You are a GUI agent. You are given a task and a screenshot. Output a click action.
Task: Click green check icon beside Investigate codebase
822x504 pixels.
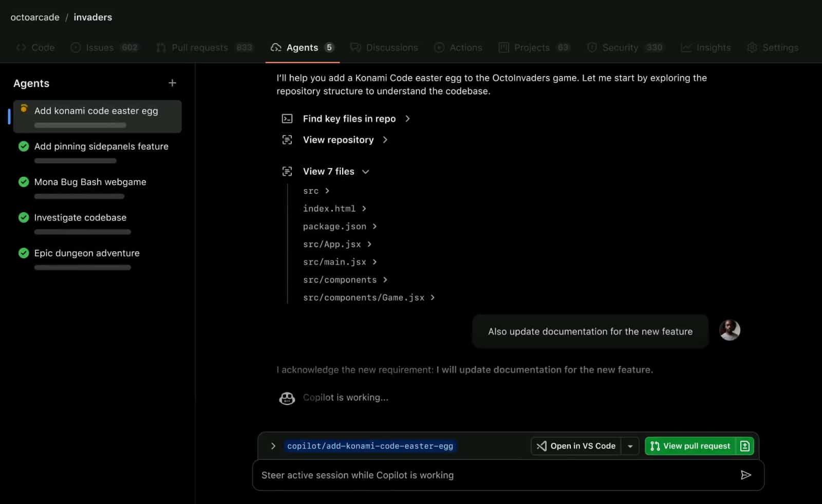pyautogui.click(x=24, y=217)
